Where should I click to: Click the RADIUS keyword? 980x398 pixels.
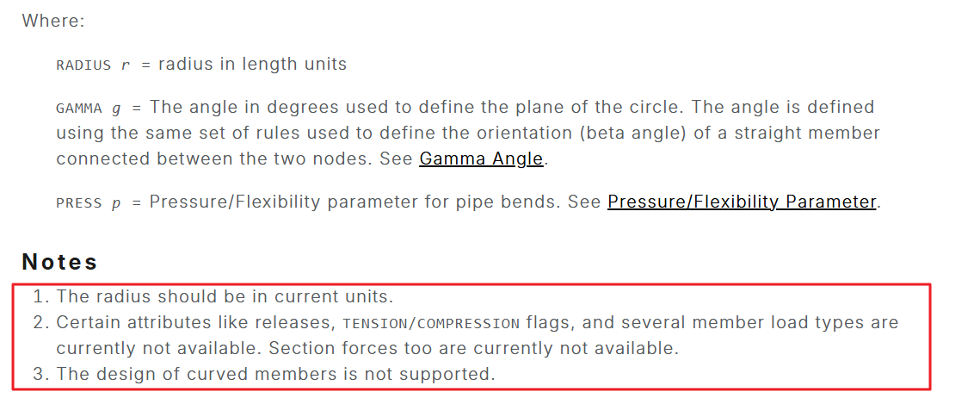click(x=83, y=65)
